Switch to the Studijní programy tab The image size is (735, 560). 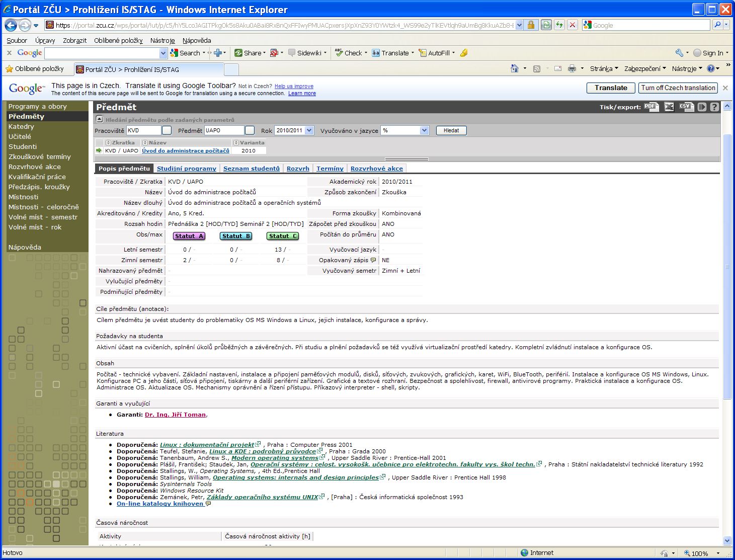click(187, 169)
